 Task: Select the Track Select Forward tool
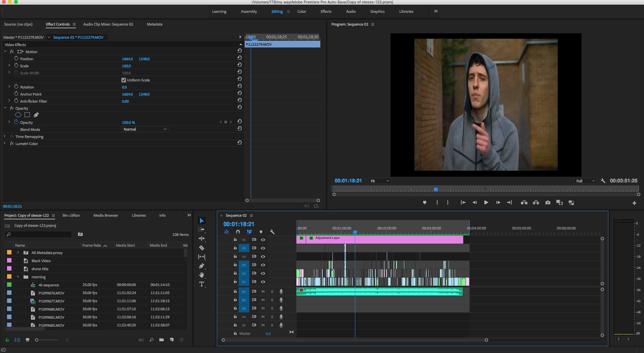pyautogui.click(x=202, y=230)
